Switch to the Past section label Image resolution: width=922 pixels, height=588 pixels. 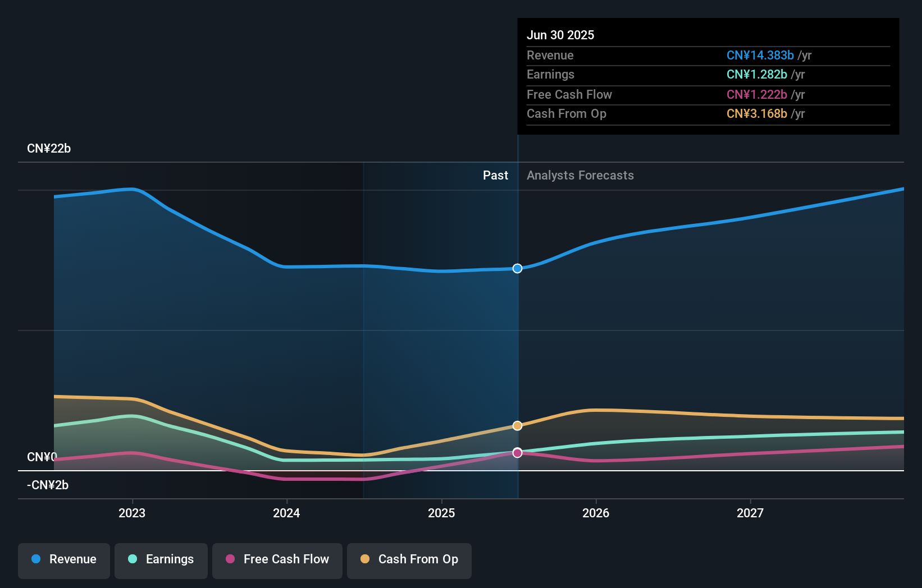pyautogui.click(x=495, y=175)
